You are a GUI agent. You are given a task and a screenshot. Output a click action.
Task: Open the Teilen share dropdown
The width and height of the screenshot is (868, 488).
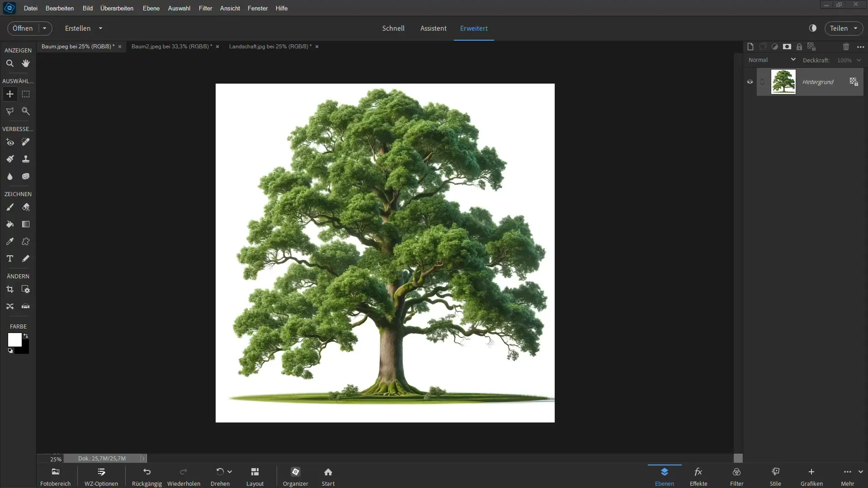click(855, 28)
